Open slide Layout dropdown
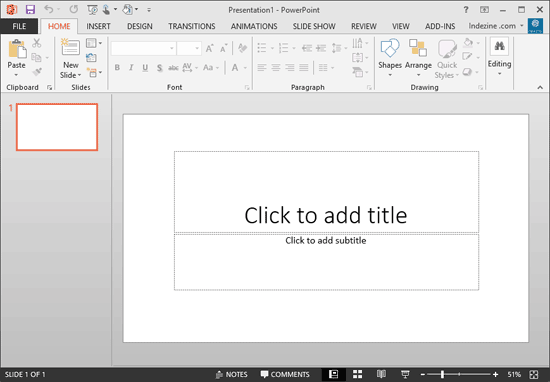The height and width of the screenshot is (382, 550). [x=94, y=43]
